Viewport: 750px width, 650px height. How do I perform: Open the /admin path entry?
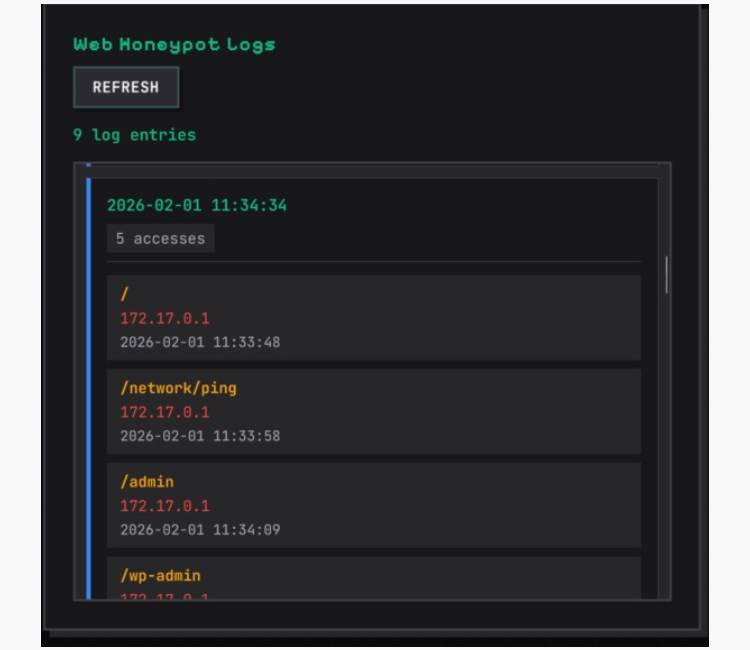coord(147,482)
